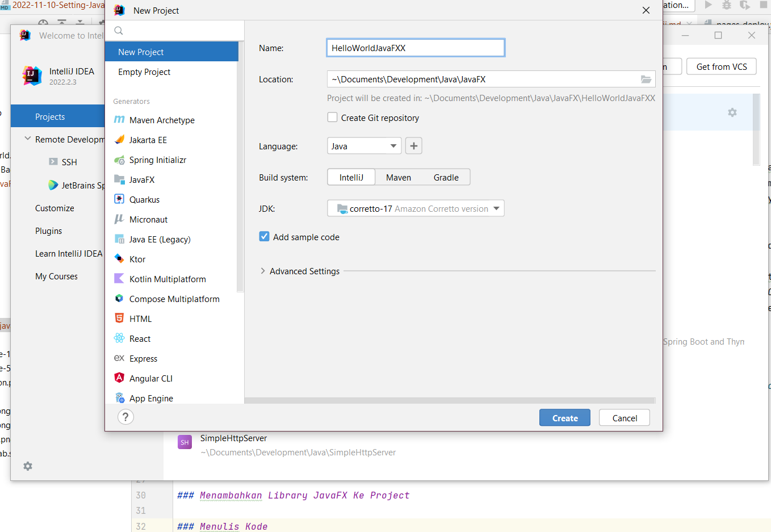
Task: Click the HTML5 generator icon
Action: pyautogui.click(x=119, y=319)
